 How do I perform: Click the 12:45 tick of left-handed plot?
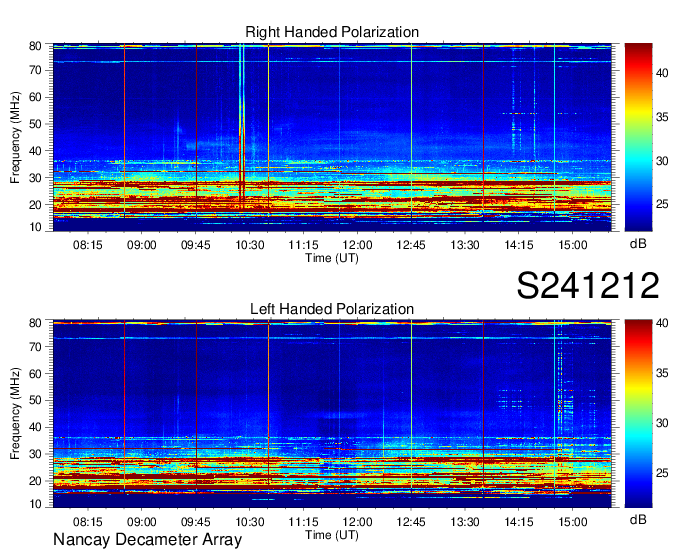point(411,522)
